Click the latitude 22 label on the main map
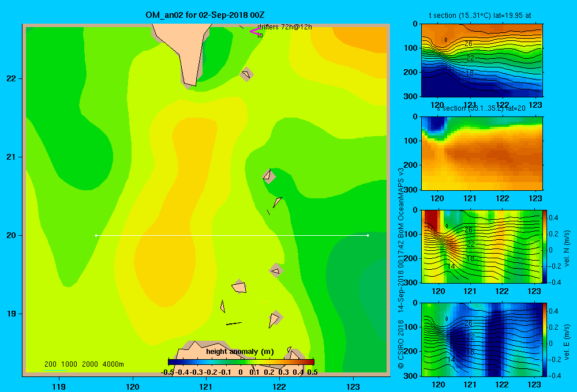577x392 pixels. tap(12, 78)
